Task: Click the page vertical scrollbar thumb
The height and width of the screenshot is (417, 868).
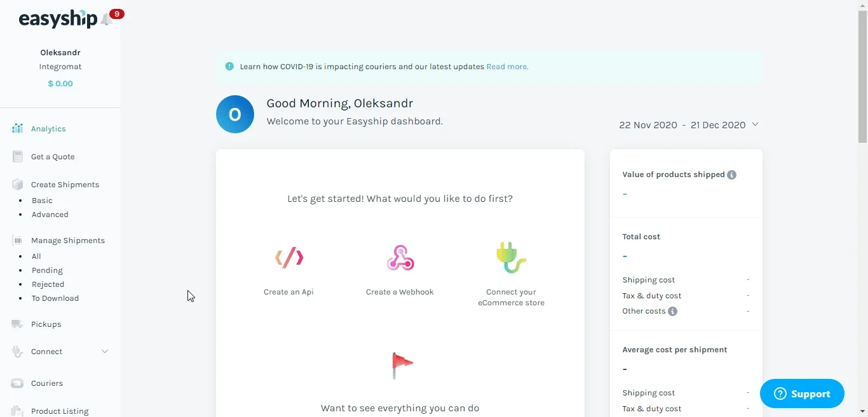Action: tap(862, 76)
